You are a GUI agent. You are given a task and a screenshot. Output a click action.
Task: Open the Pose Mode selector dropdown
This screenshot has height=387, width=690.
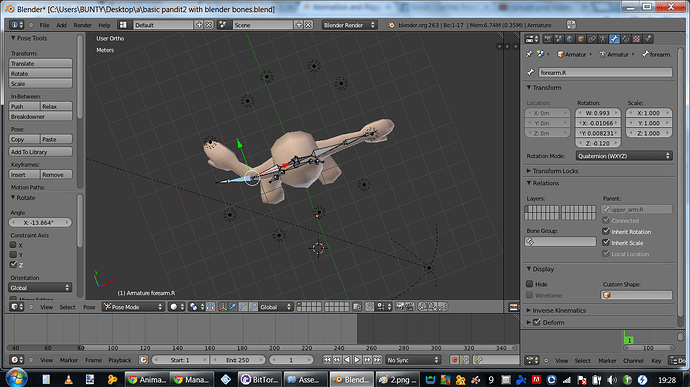click(x=133, y=307)
